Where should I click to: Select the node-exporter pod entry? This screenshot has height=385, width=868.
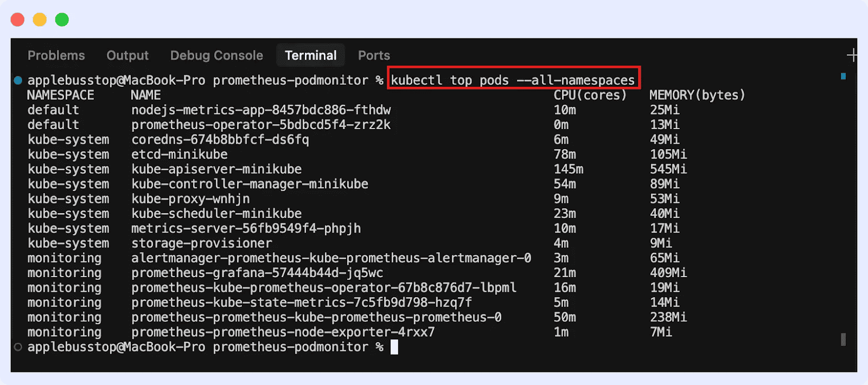tap(282, 332)
